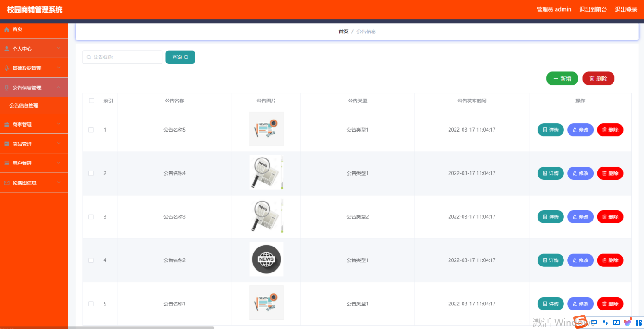Check the box for 公告名称1 row
Viewport: 644px width, 329px height.
(91, 304)
